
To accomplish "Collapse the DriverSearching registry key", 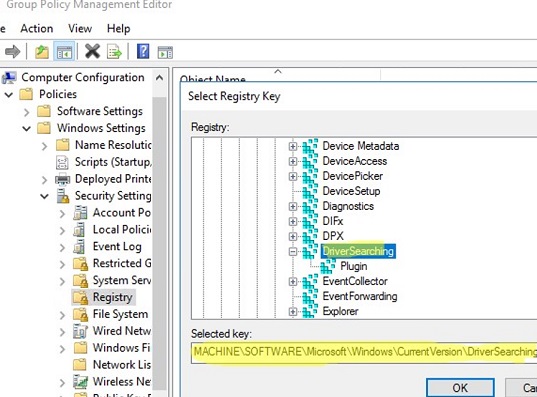I will (293, 252).
